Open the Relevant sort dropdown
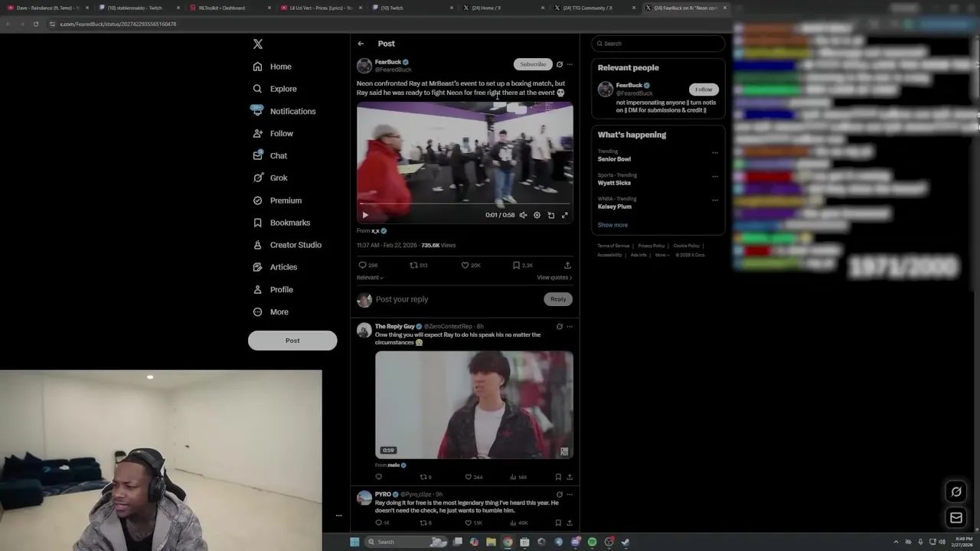Viewport: 980px width, 551px height. (x=370, y=278)
